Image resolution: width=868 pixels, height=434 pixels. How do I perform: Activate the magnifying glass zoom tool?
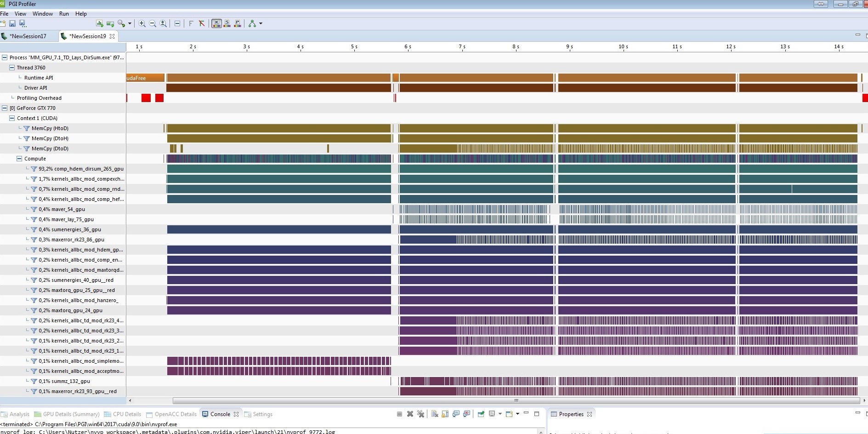click(x=121, y=23)
